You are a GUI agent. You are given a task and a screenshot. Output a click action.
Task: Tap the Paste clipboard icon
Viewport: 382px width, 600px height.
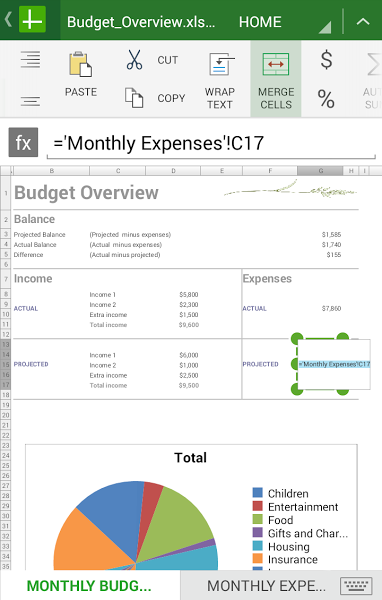tap(80, 64)
